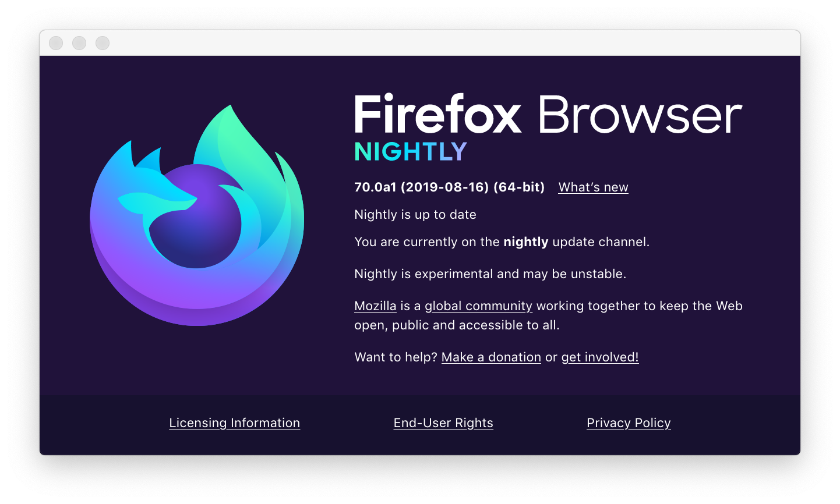Open the get involved! link
840x504 pixels.
[x=600, y=357]
